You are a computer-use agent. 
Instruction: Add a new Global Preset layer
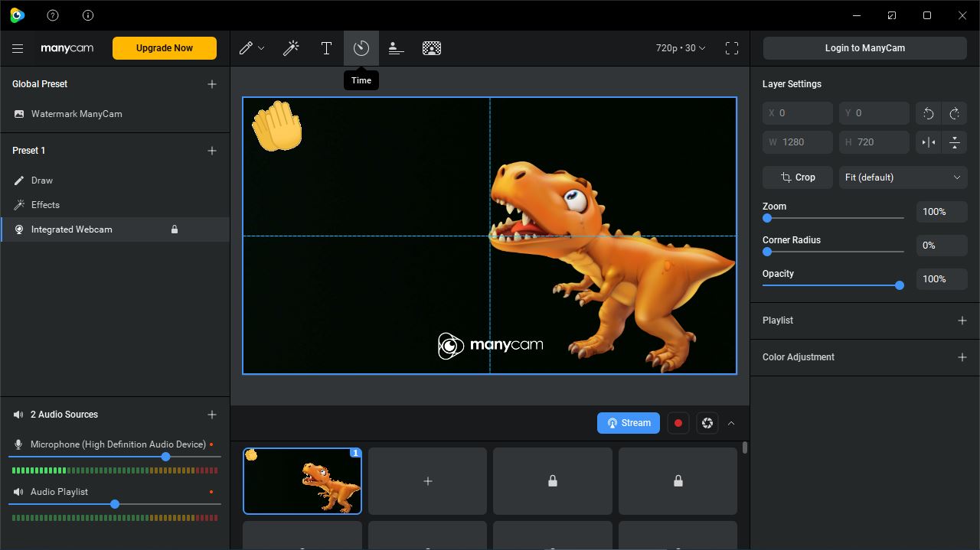pyautogui.click(x=212, y=84)
